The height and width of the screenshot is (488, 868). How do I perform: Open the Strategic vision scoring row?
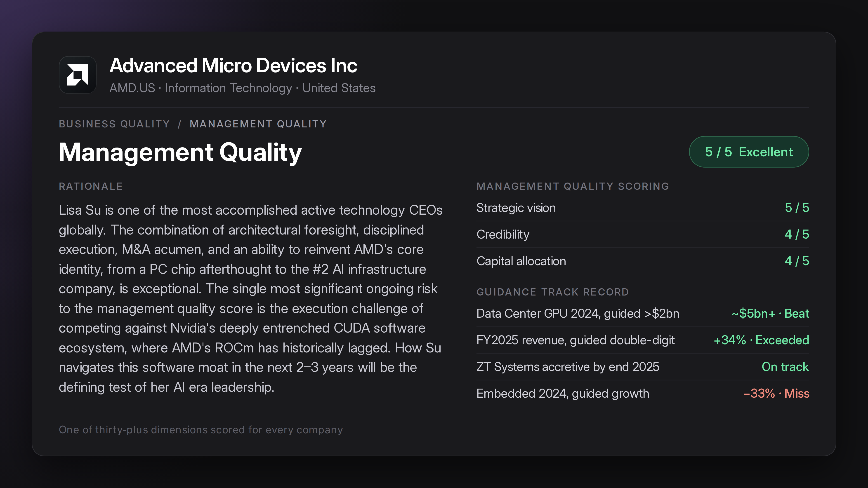point(643,208)
